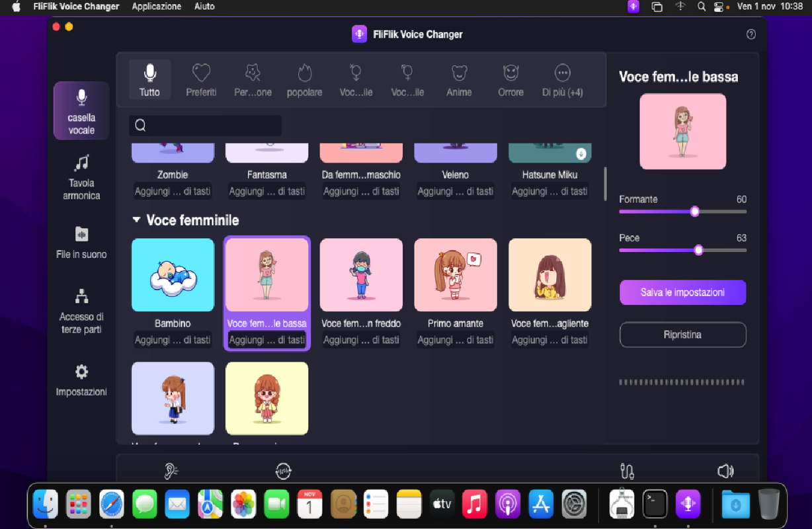This screenshot has width=812, height=529.
Task: Add key binding for Zombie voice
Action: click(x=173, y=191)
